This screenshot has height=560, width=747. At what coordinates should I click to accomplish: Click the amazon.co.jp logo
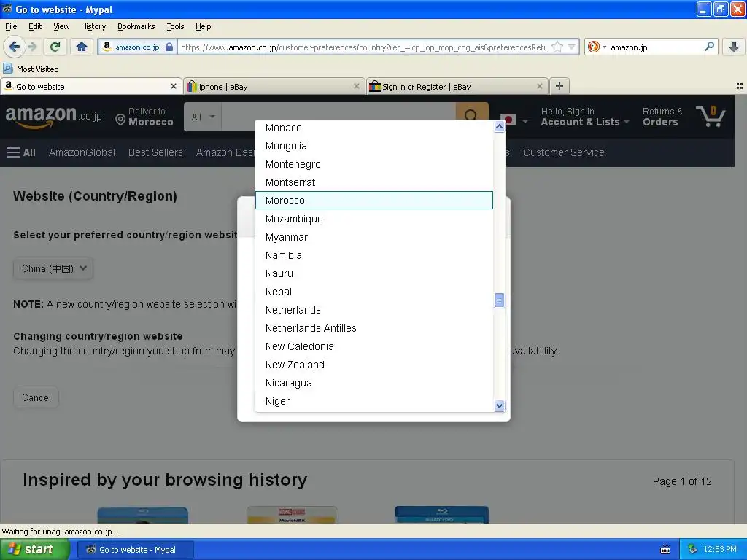point(53,116)
